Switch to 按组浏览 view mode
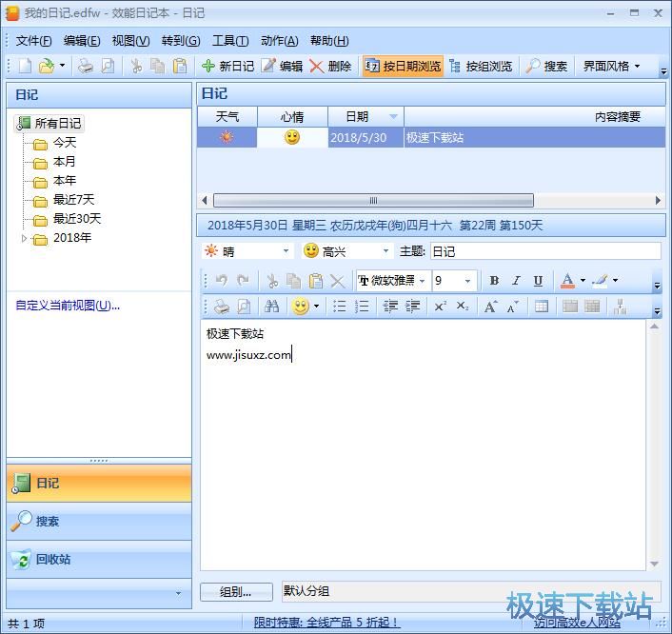The image size is (672, 634). [481, 66]
